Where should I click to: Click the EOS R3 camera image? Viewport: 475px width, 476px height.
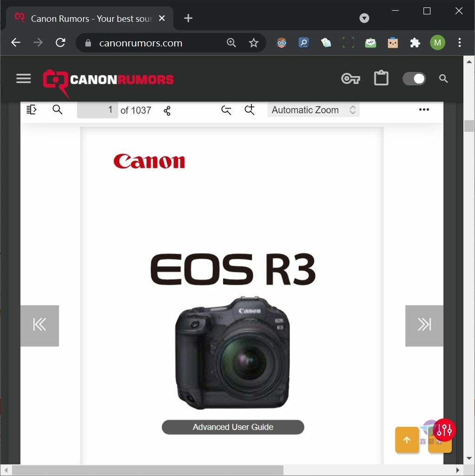click(232, 353)
